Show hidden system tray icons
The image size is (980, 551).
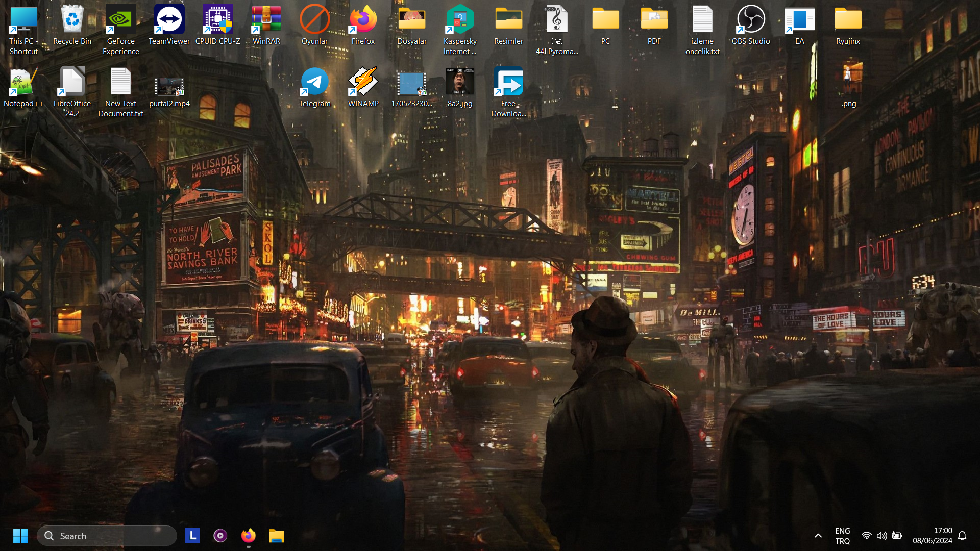coord(818,536)
